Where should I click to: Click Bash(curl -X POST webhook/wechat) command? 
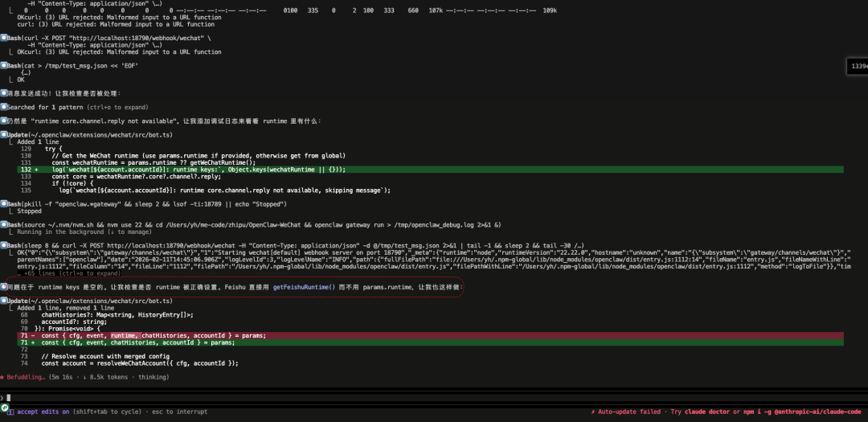coord(108,39)
